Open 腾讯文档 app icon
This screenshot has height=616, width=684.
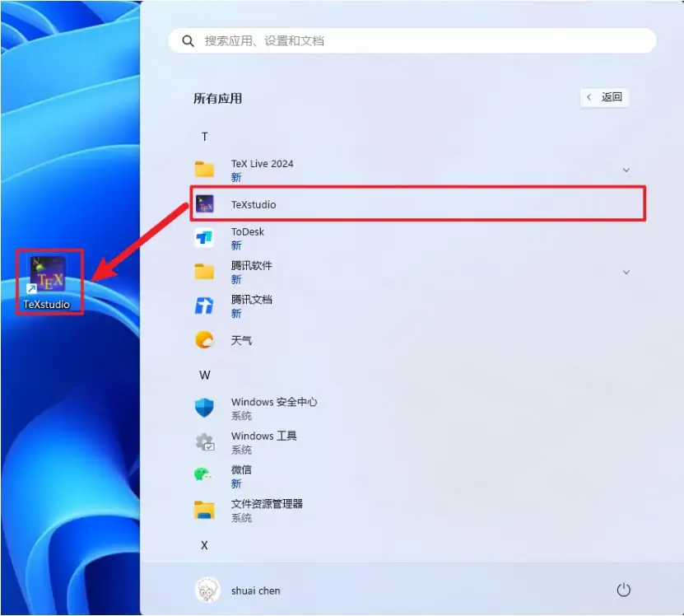click(204, 306)
